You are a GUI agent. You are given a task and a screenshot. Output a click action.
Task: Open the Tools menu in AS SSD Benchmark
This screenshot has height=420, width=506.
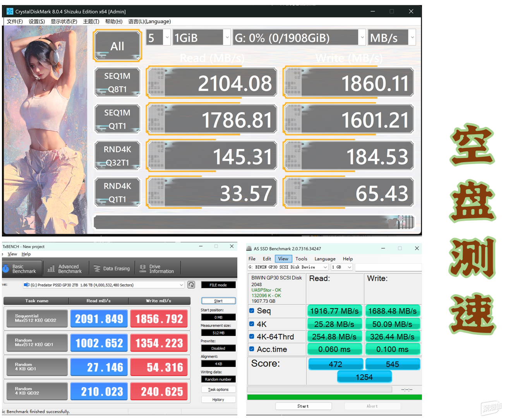[301, 259]
